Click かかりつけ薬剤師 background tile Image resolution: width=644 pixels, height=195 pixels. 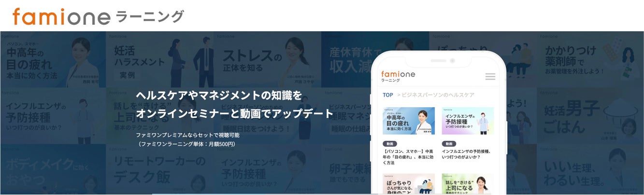pyautogui.click(x=590, y=59)
